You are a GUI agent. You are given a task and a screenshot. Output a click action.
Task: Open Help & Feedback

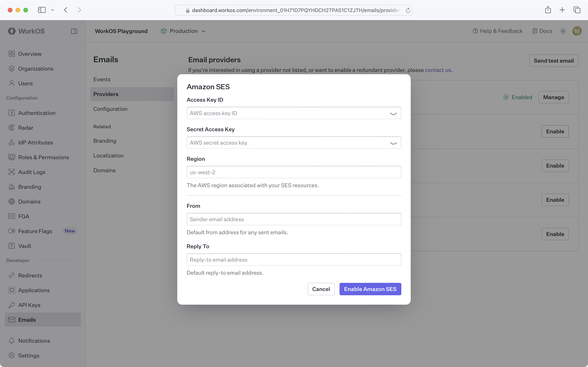coord(497,31)
